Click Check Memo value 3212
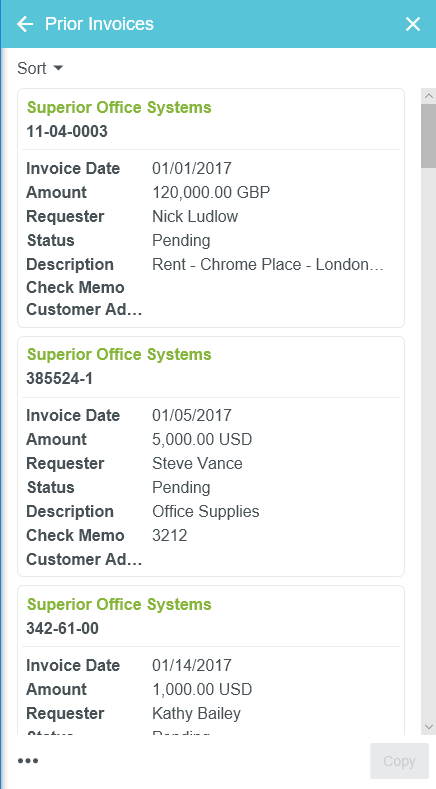The width and height of the screenshot is (436, 789). click(x=170, y=535)
